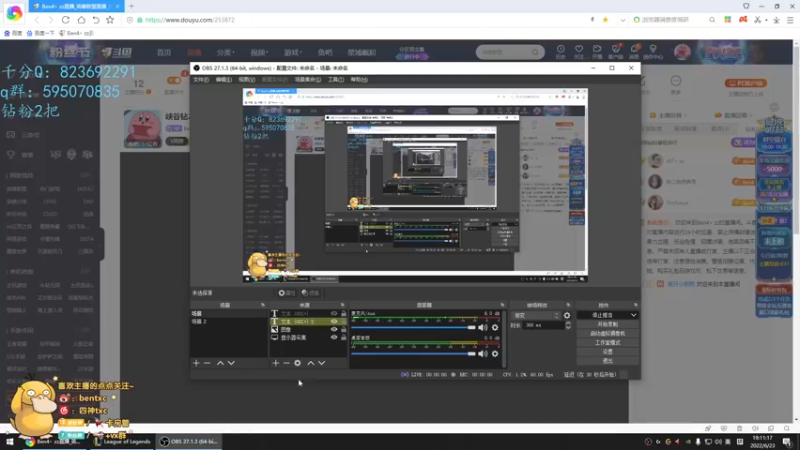Mute the desktop audio channel
This screenshot has height=450, width=800.
click(483, 354)
